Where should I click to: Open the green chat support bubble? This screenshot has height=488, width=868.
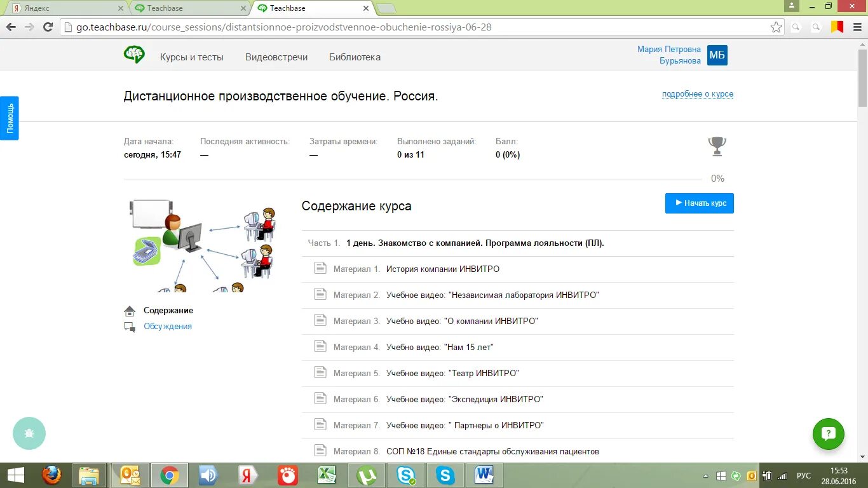coord(829,434)
